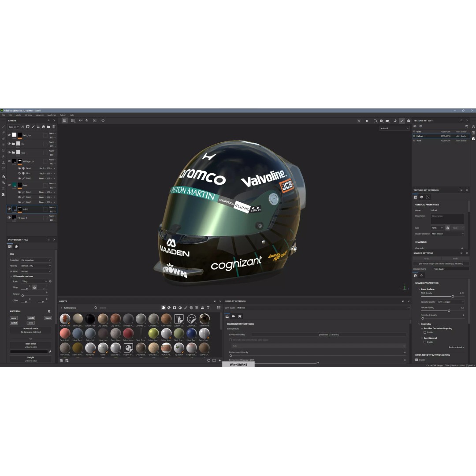Add a fill layer with the bucket icon

point(38,127)
